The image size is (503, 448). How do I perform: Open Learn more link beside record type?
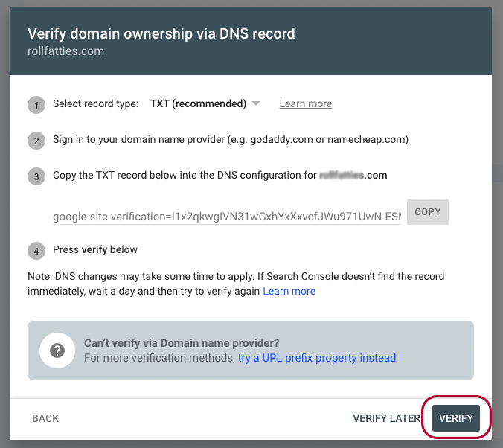coord(305,103)
